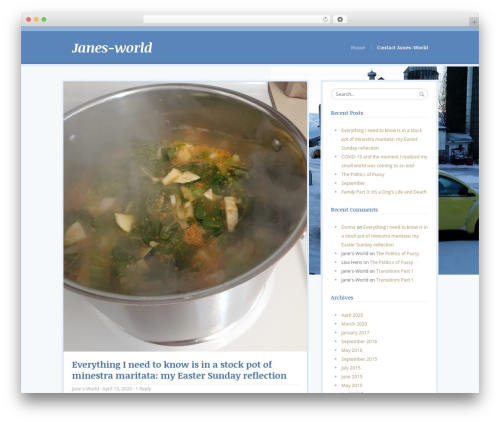Click the green maximize window dot
Screen dimensions: 500x423
tap(44, 19)
